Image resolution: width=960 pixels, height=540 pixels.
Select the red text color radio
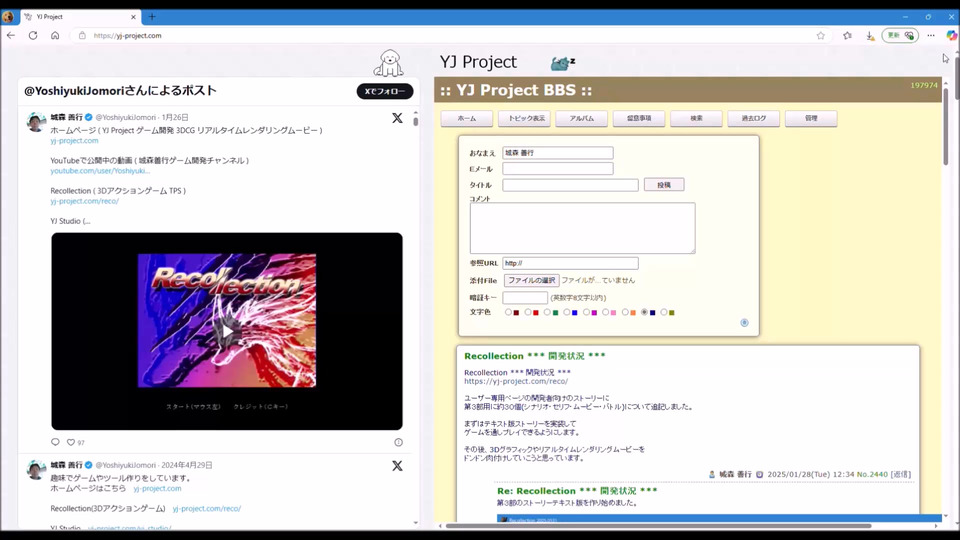[528, 312]
